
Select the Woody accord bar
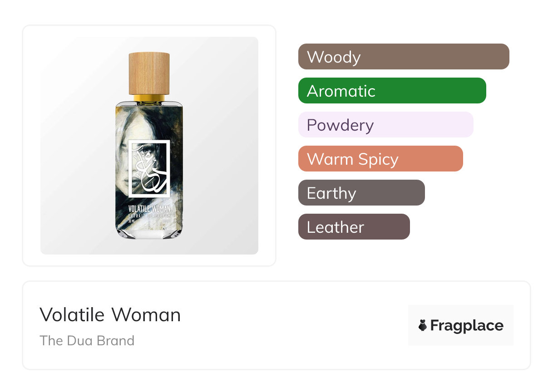tap(403, 57)
